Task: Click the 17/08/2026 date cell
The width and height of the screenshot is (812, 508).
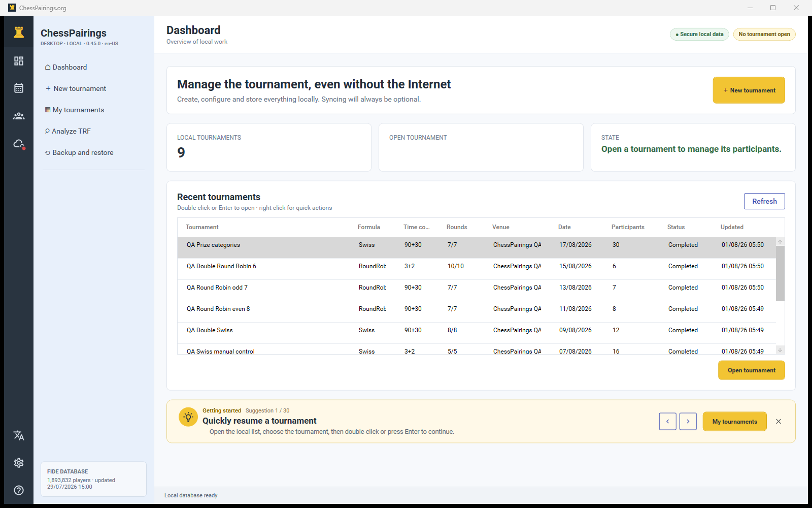Action: (x=576, y=245)
